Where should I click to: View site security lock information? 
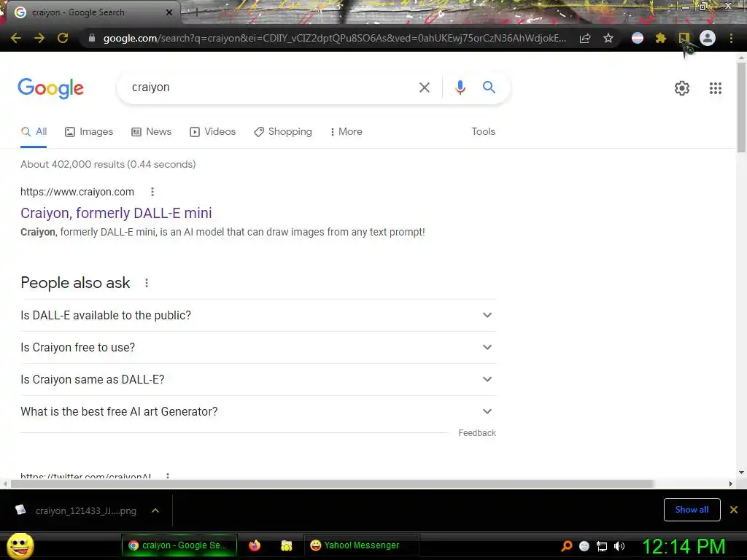92,38
